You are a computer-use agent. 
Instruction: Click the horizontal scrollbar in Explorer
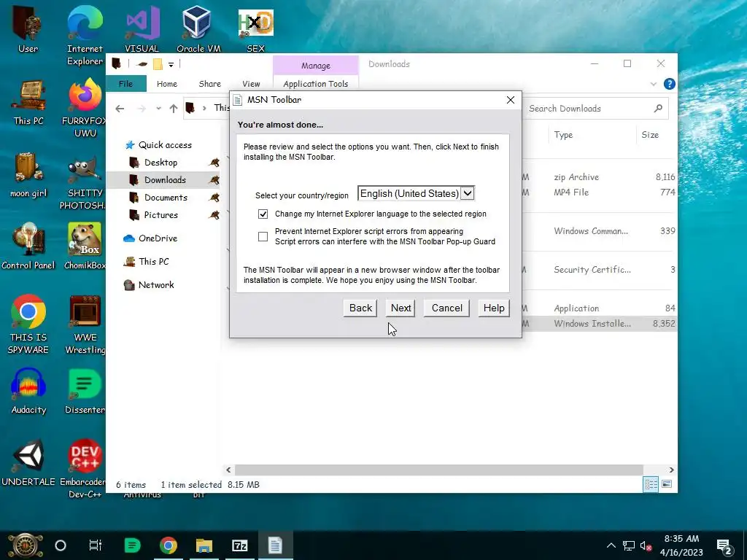438,470
